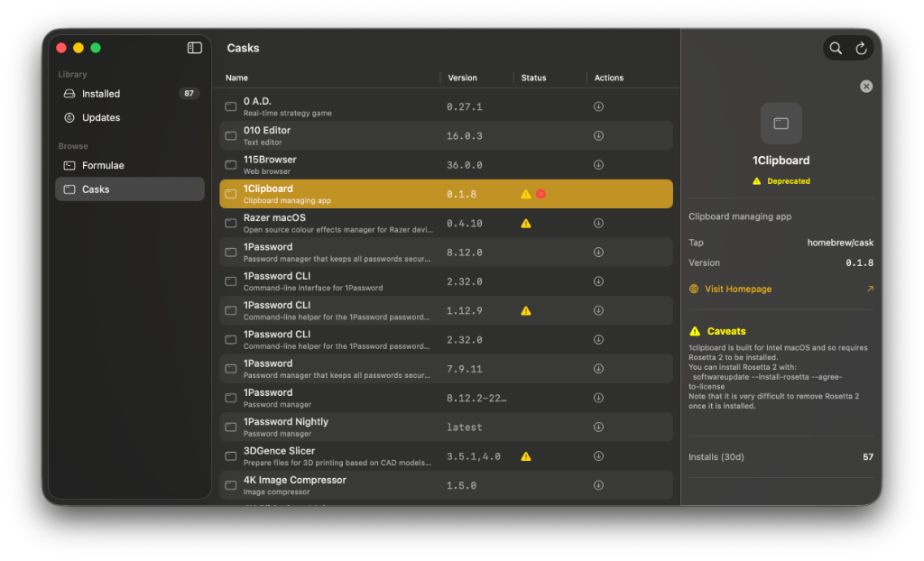Click cask icon beside 0 A.D.

[230, 106]
